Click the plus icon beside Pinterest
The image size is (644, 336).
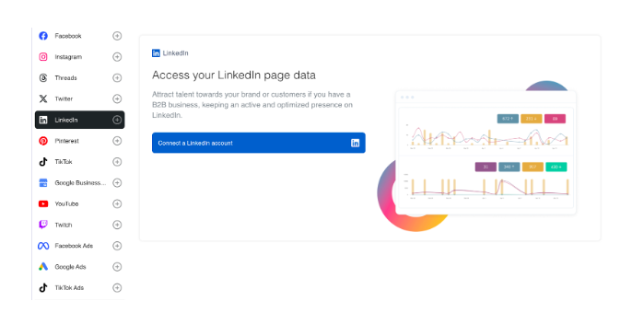(117, 141)
